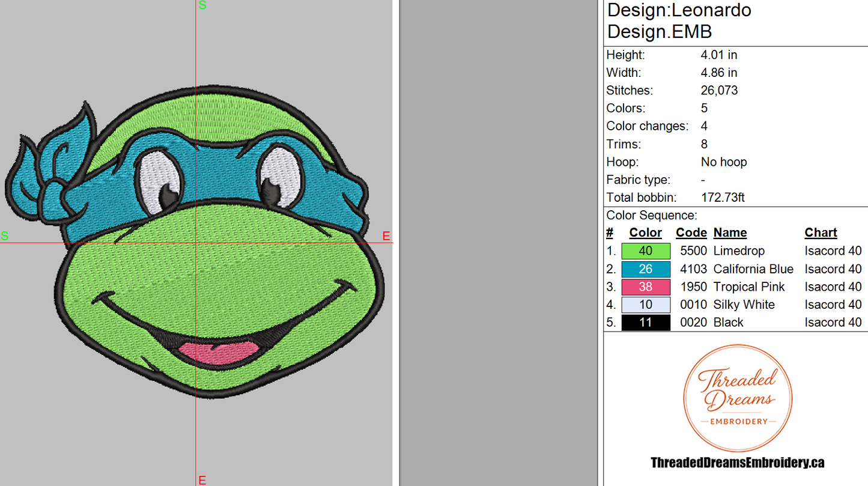
Task: Click the Tropical Pink swatch numbered 38
Action: click(x=646, y=287)
